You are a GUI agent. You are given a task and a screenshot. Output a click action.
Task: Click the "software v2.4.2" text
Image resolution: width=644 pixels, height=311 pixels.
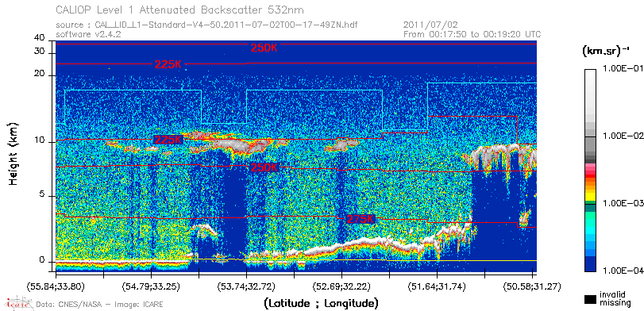coord(88,34)
